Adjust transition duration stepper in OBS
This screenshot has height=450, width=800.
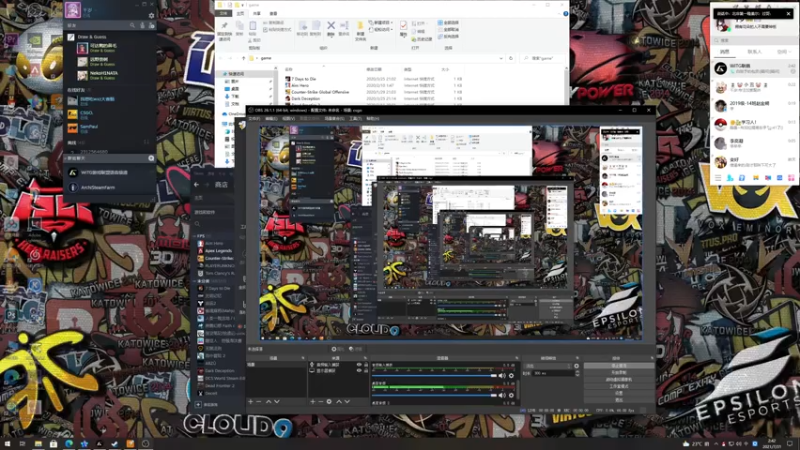click(577, 373)
